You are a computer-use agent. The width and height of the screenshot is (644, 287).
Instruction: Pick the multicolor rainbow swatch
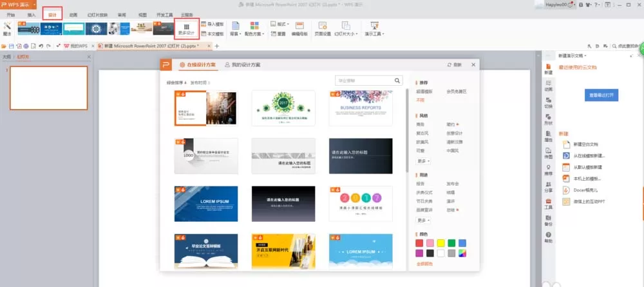(462, 253)
